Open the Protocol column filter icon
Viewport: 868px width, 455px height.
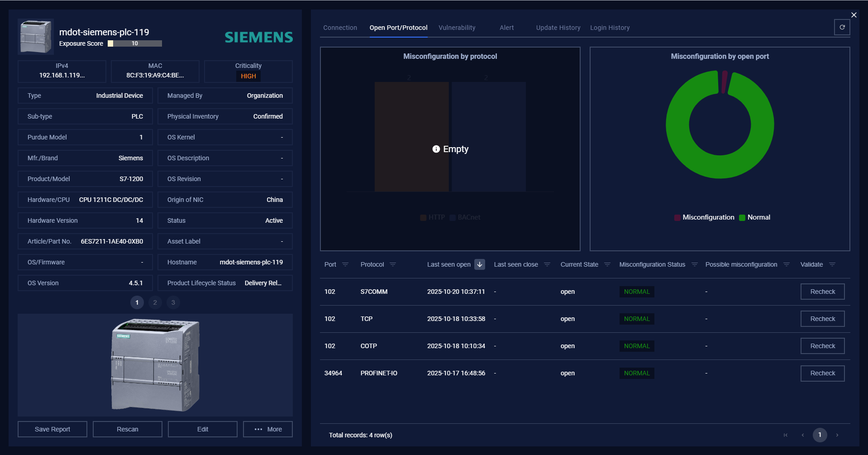coord(393,264)
